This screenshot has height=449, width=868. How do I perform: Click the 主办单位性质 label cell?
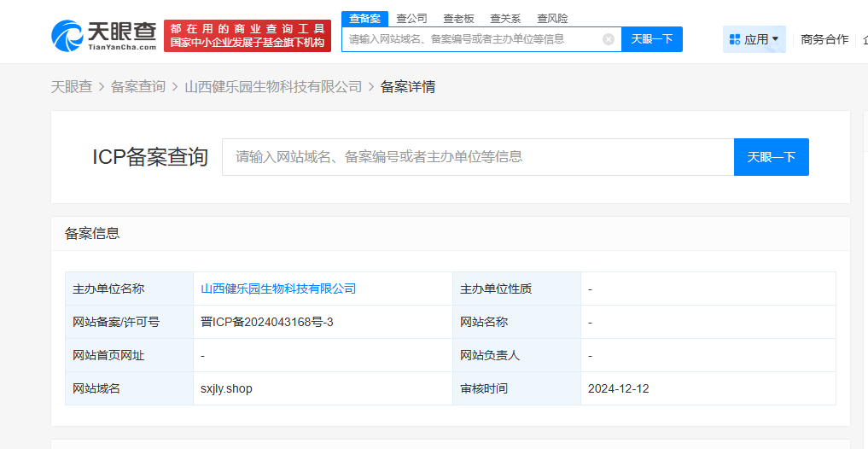[x=516, y=289]
